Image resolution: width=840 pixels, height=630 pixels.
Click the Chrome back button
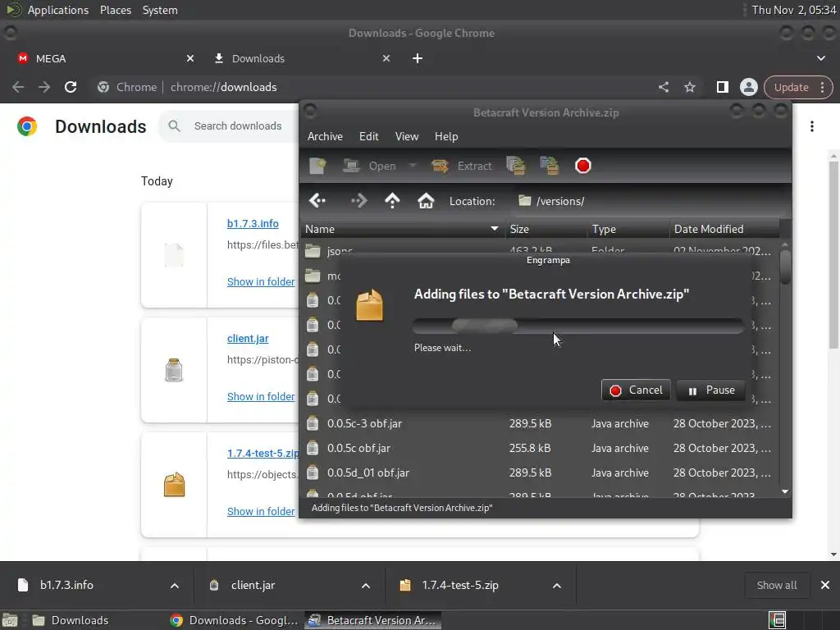18,87
